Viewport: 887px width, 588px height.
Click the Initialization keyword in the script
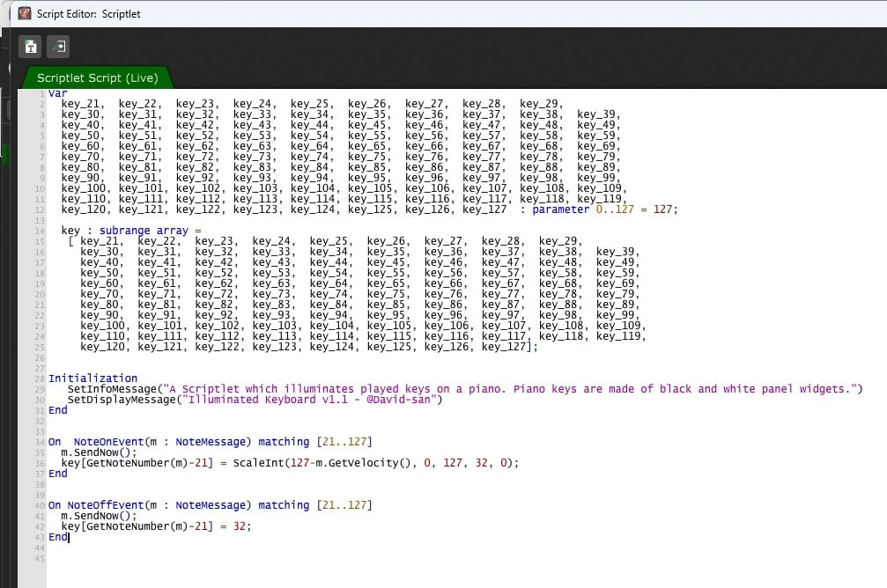(92, 379)
